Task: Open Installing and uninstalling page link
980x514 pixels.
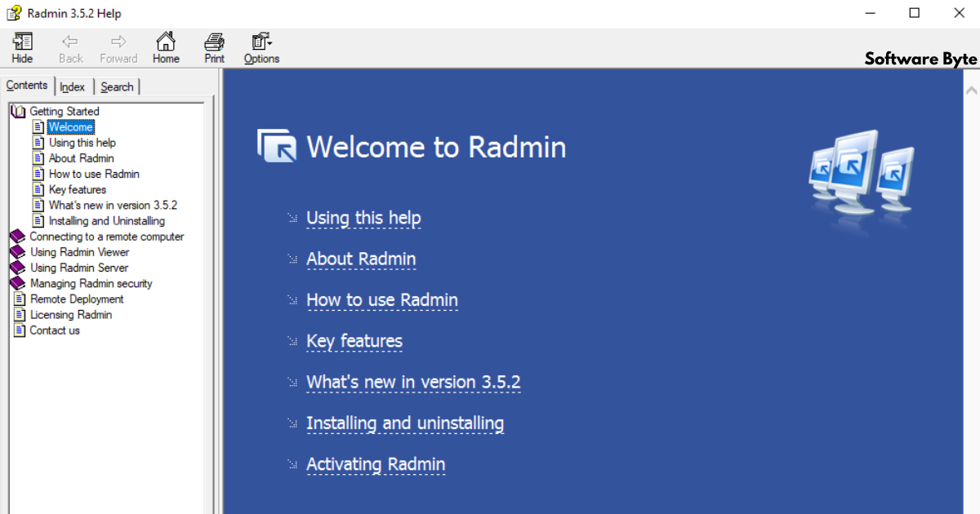Action: (x=405, y=423)
